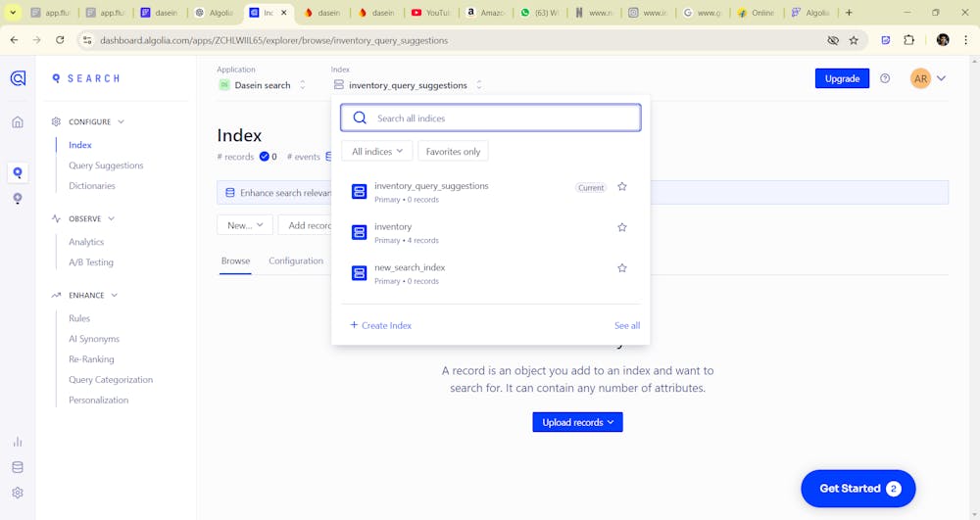
Task: Open the AR user avatar
Action: point(920,78)
